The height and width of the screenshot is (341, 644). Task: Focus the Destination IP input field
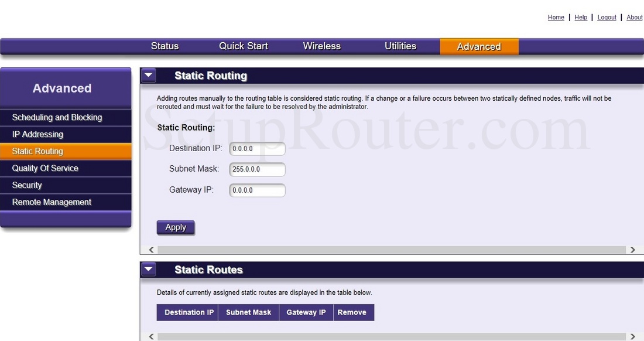pyautogui.click(x=257, y=149)
